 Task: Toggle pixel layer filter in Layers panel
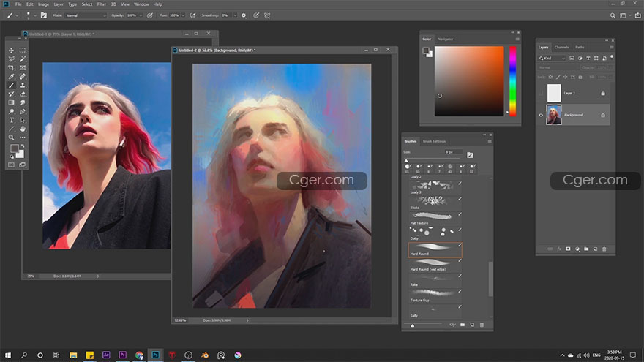click(572, 59)
